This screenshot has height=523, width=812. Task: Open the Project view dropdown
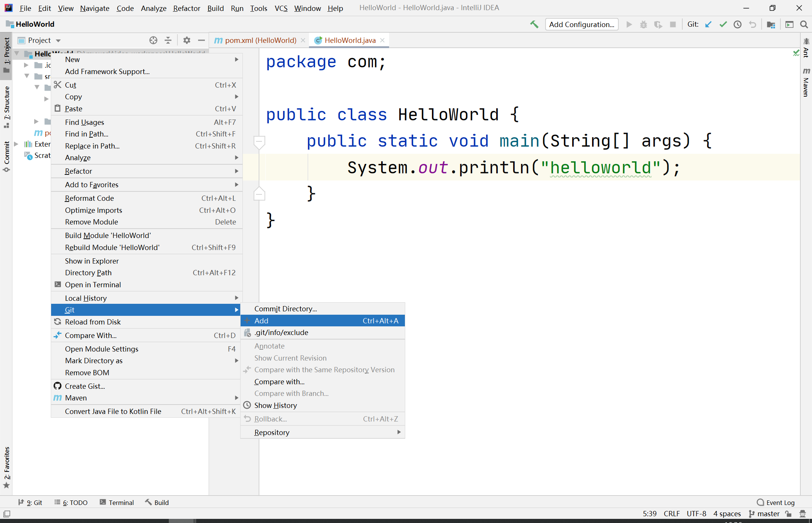(58, 41)
